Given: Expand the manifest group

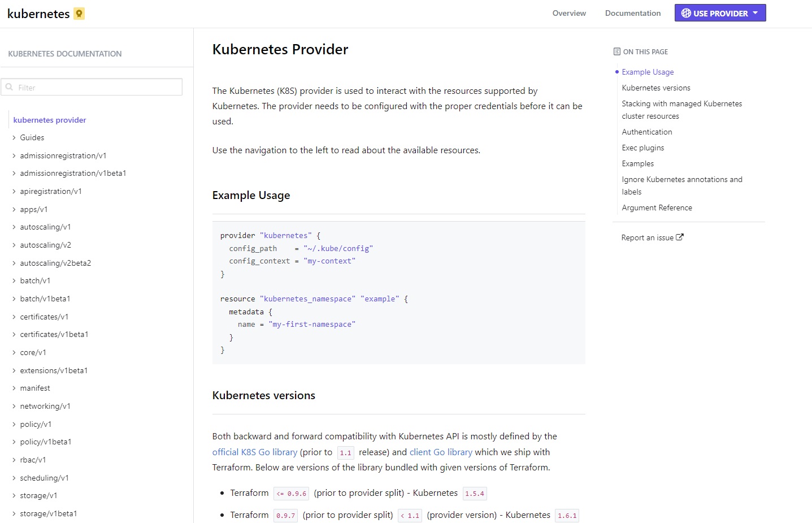Looking at the screenshot, I should click(14, 388).
